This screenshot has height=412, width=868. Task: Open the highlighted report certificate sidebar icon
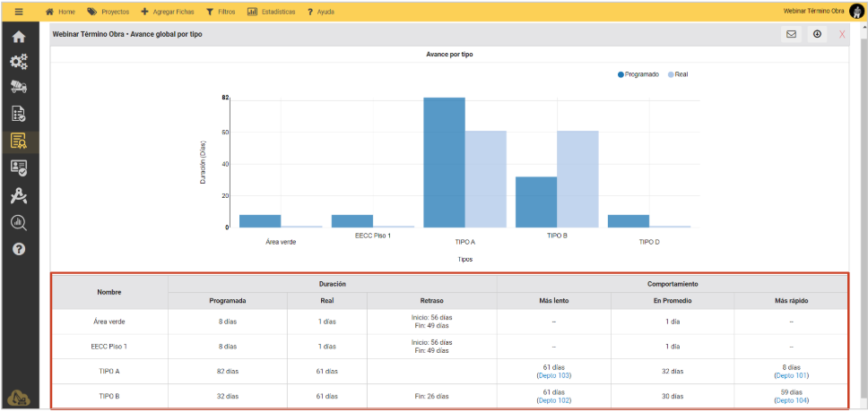coord(19,141)
